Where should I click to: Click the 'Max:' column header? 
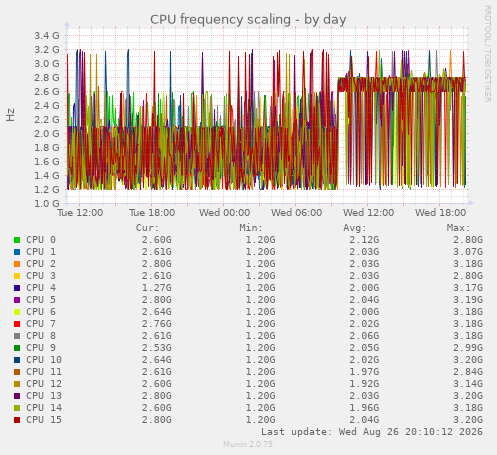[x=458, y=228]
